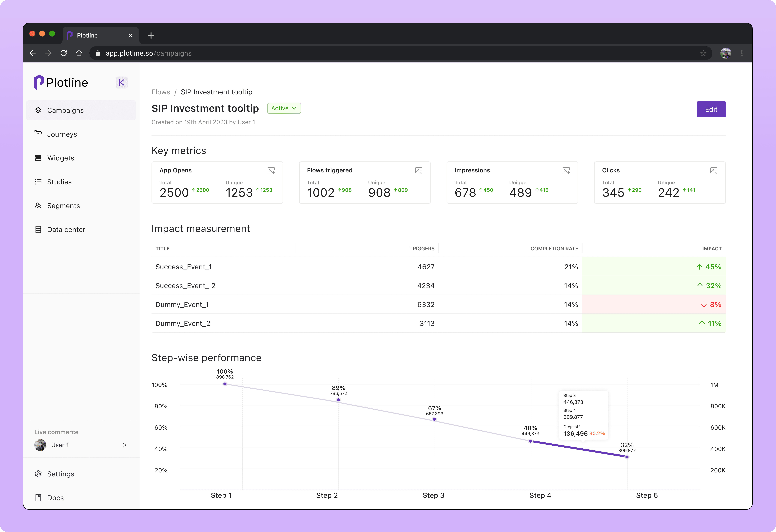Reload the page in the browser

point(63,53)
